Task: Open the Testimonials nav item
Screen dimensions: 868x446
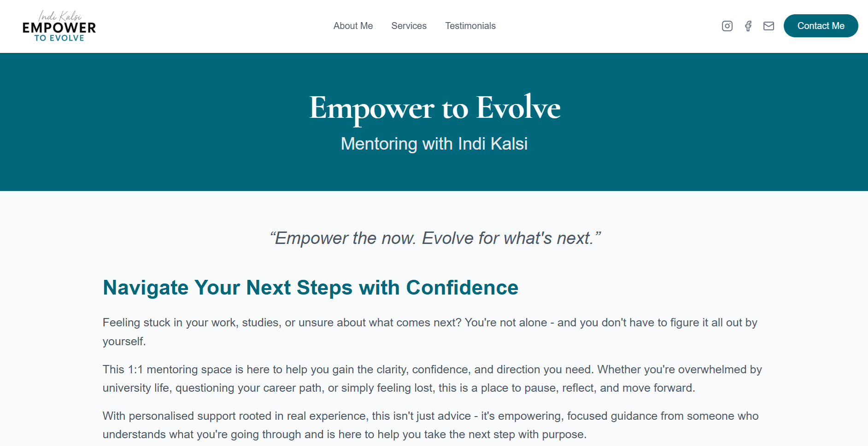Action: (470, 26)
